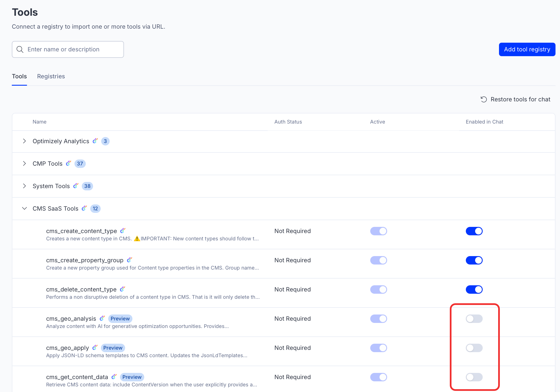Switch to the Registries tab

click(x=51, y=76)
